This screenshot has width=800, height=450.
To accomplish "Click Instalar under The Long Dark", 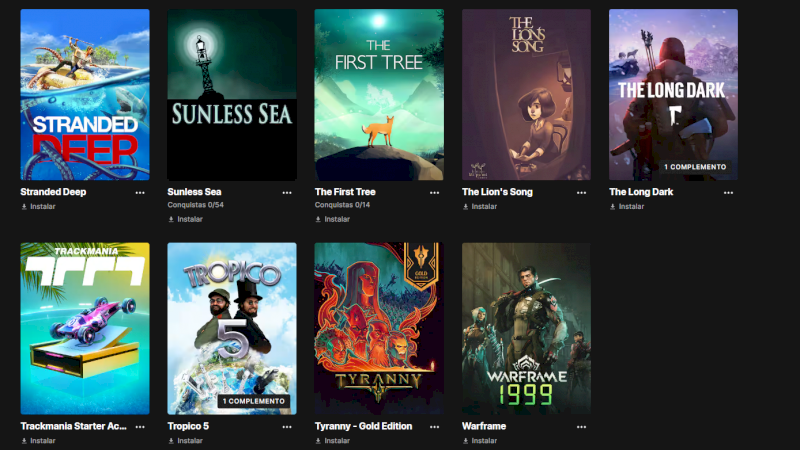I will tap(627, 207).
